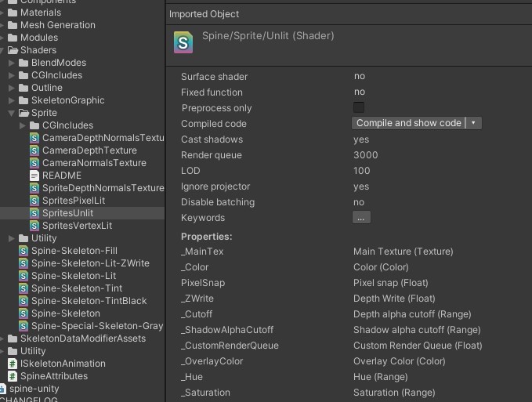Select the SpritesUnlit shader icon

[34, 213]
